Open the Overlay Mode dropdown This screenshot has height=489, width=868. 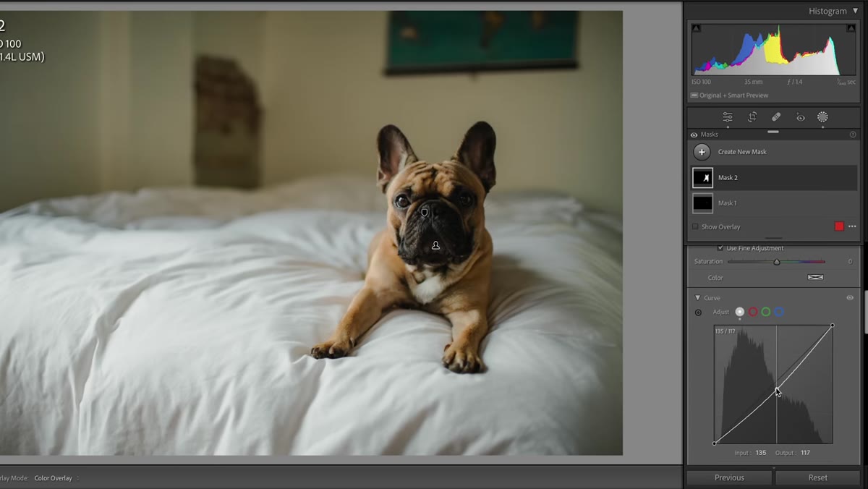click(x=56, y=478)
